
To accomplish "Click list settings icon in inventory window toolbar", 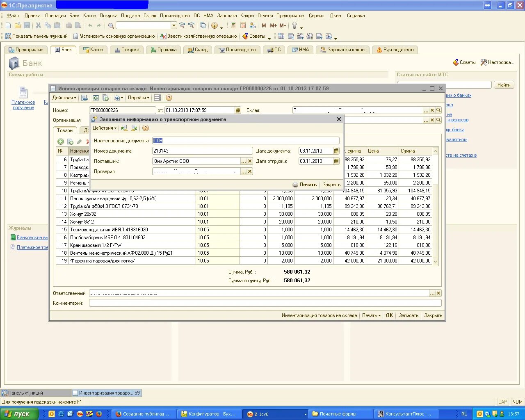I will (x=157, y=98).
